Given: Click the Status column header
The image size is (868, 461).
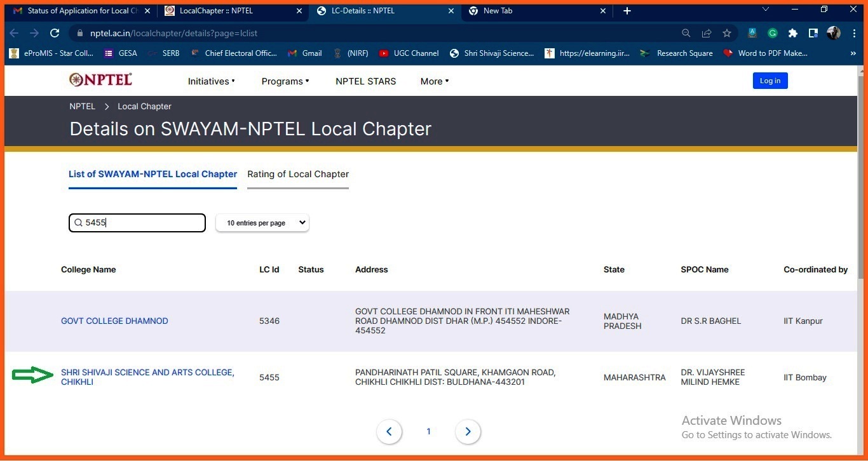Looking at the screenshot, I should pos(311,270).
